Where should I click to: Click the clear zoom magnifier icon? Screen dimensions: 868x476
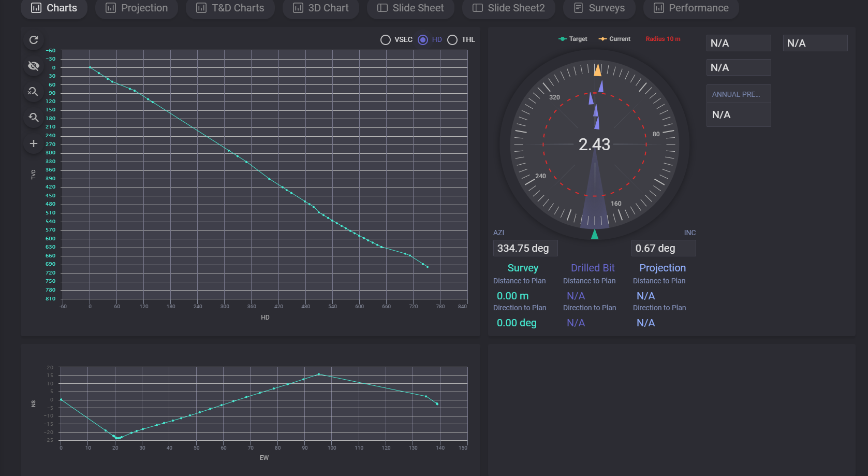[x=34, y=92]
